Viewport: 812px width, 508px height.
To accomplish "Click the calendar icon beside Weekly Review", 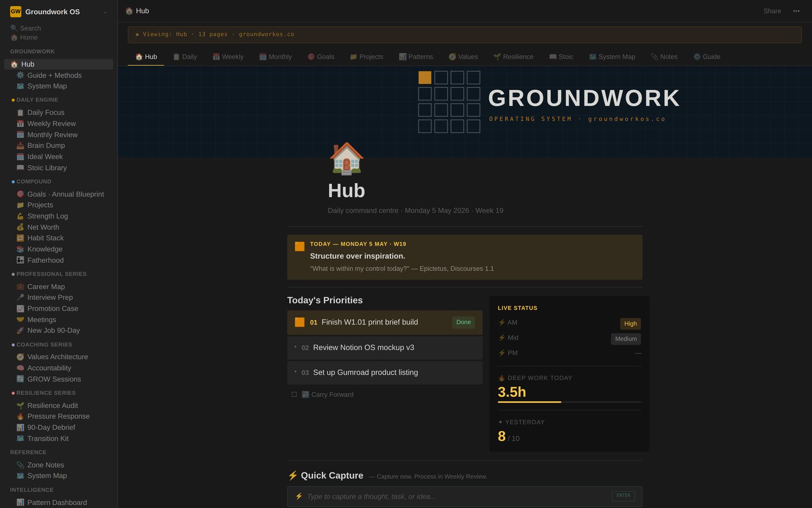I will (20, 123).
